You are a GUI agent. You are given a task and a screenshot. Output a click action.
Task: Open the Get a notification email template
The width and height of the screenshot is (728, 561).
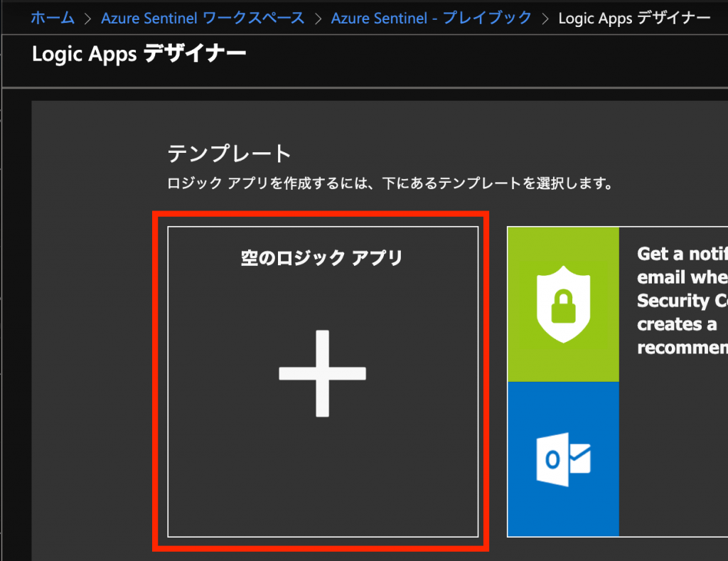(x=618, y=382)
